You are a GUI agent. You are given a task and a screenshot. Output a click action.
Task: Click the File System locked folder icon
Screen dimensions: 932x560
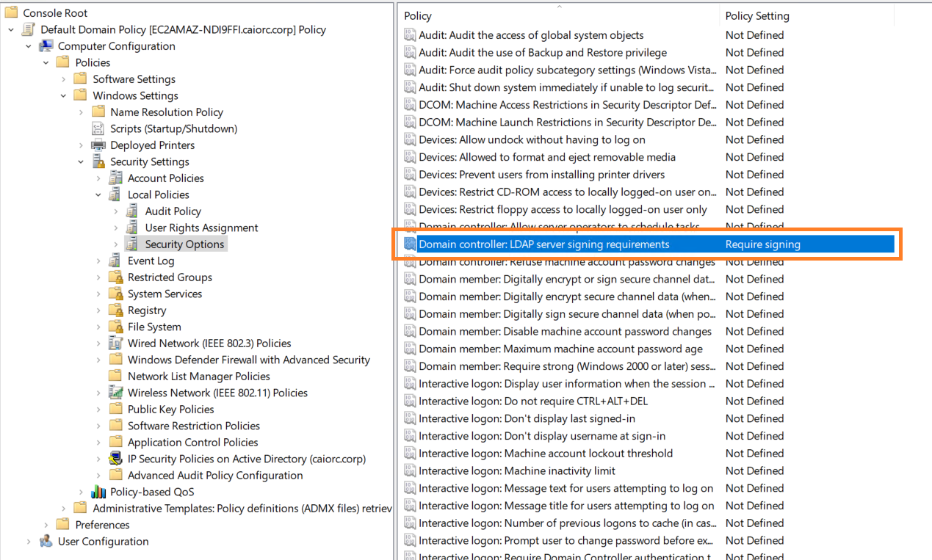115,327
